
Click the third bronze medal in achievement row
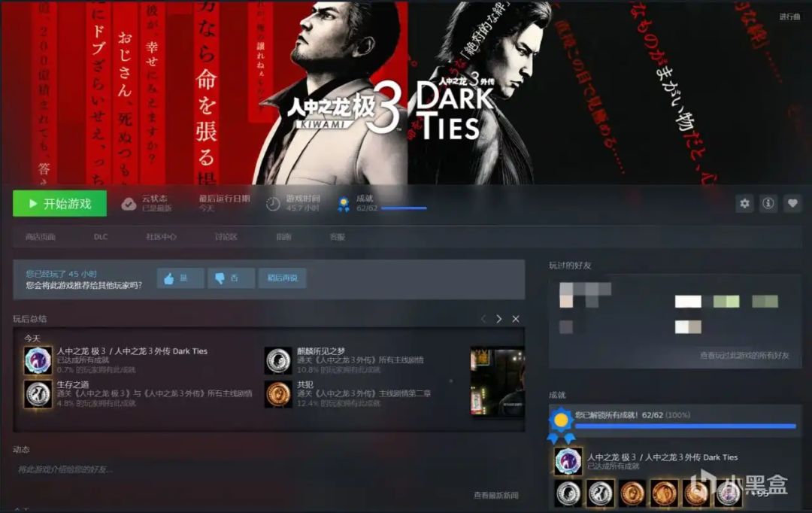(x=696, y=493)
